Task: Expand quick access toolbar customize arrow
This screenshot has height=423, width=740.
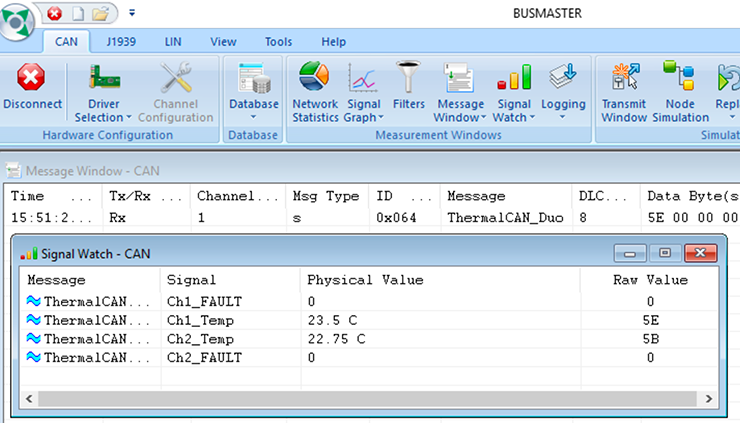Action: [132, 13]
